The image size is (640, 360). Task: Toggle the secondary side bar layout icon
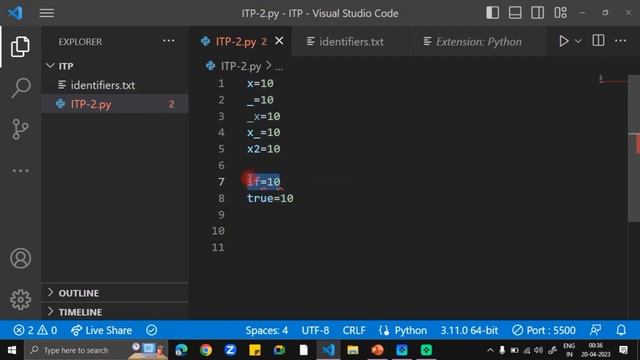point(538,13)
